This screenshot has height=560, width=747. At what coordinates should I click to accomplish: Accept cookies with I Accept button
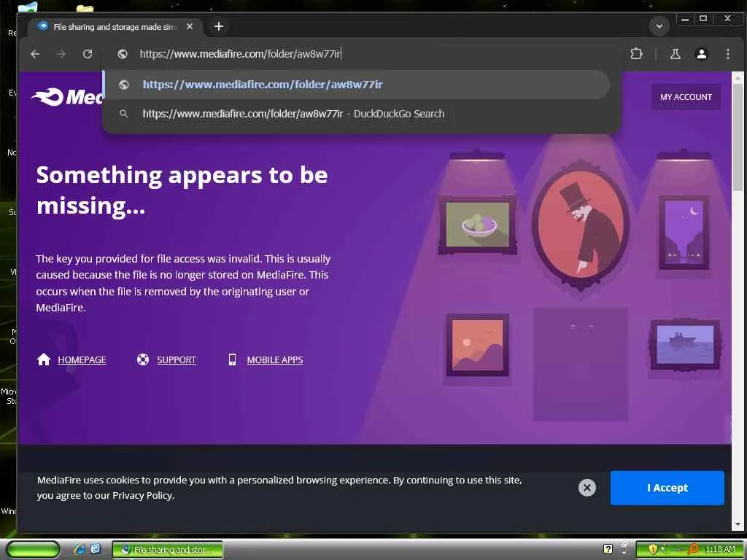tap(667, 488)
